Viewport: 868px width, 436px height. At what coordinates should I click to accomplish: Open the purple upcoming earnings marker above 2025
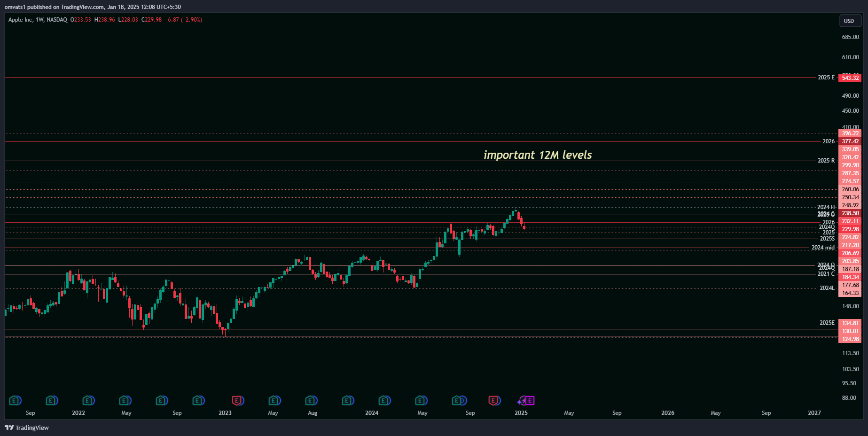(x=530, y=401)
